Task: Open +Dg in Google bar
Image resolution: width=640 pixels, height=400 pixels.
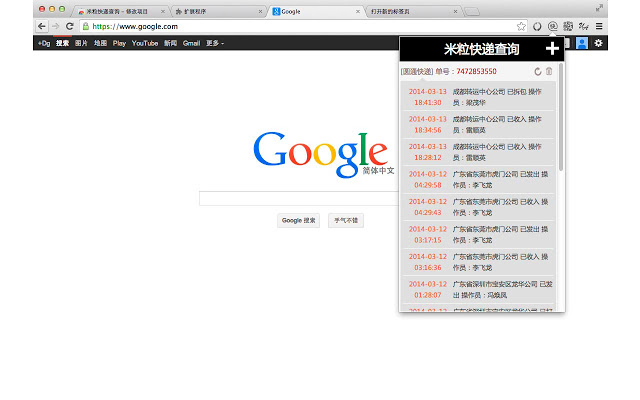Action: [x=44, y=43]
